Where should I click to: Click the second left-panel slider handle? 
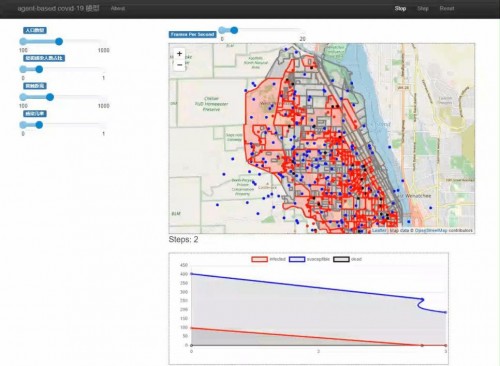[39, 69]
